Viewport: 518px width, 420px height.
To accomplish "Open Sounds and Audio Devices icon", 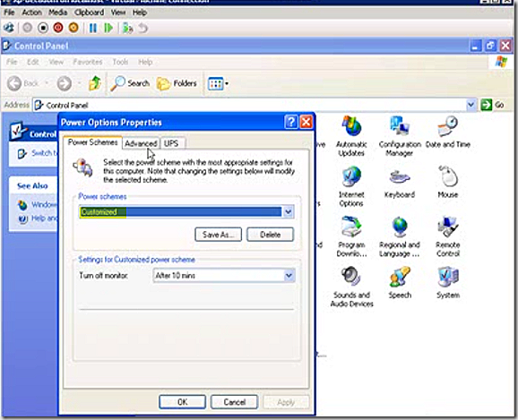I will click(351, 287).
